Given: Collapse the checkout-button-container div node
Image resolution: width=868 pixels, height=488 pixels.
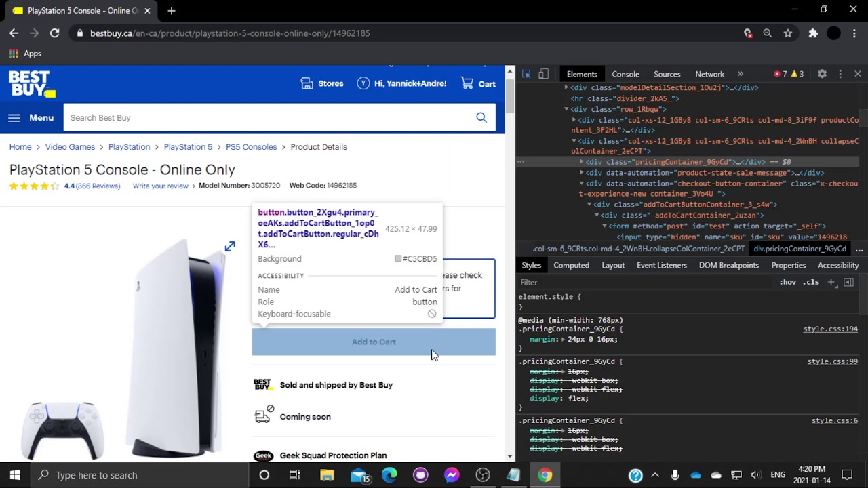Looking at the screenshot, I should coord(581,184).
